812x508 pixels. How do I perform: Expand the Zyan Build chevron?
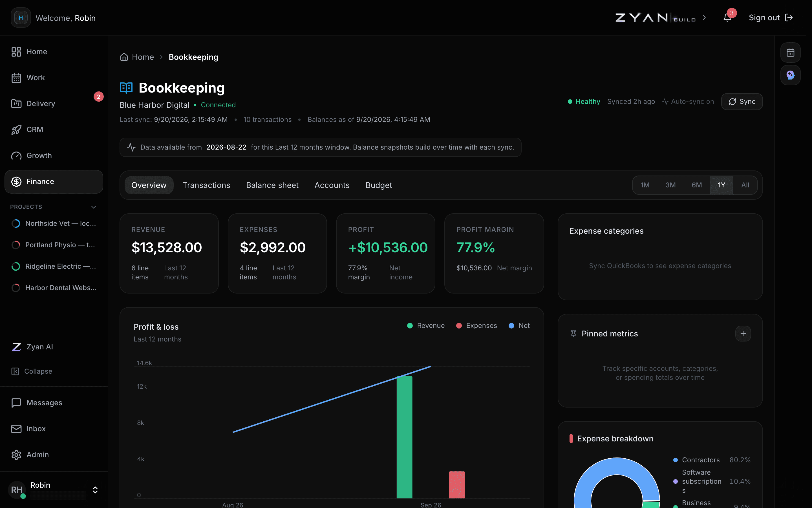[x=704, y=17]
